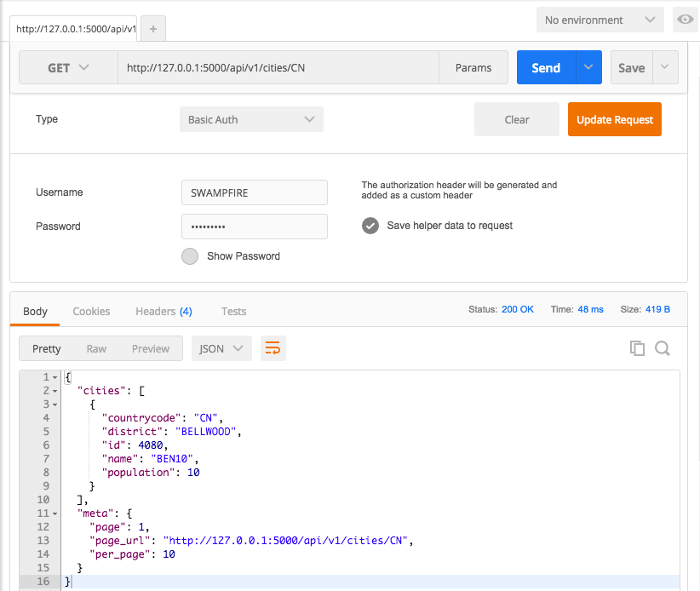Collapse the meta object at line 11

[55, 514]
